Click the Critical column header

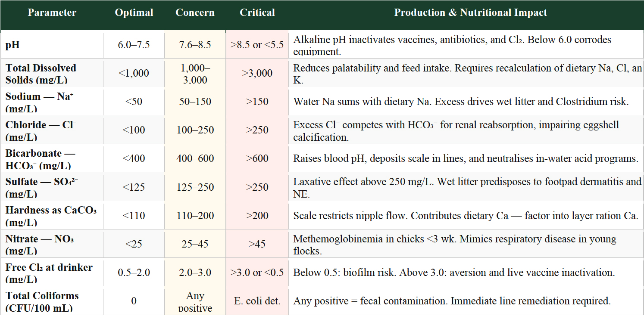257,12
